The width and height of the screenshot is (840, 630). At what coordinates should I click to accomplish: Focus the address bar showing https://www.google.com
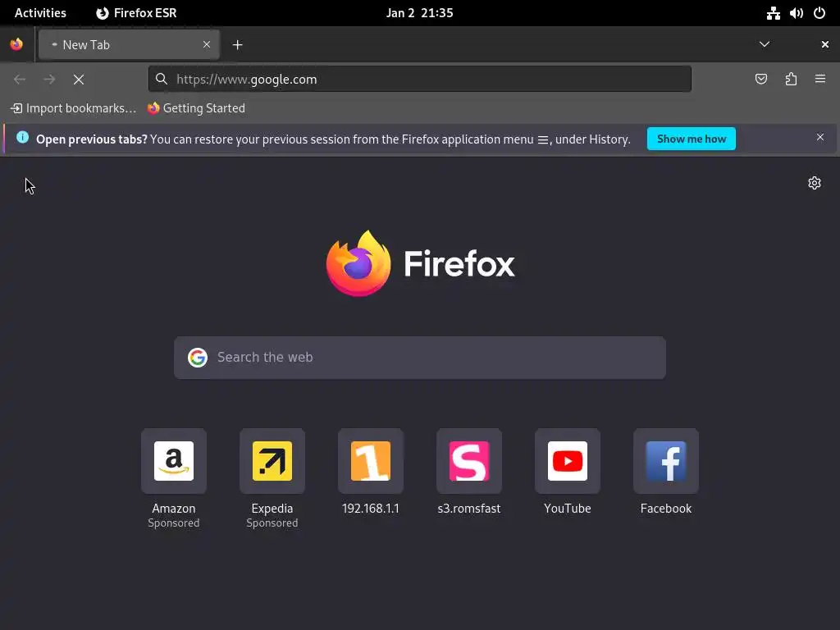[419, 80]
